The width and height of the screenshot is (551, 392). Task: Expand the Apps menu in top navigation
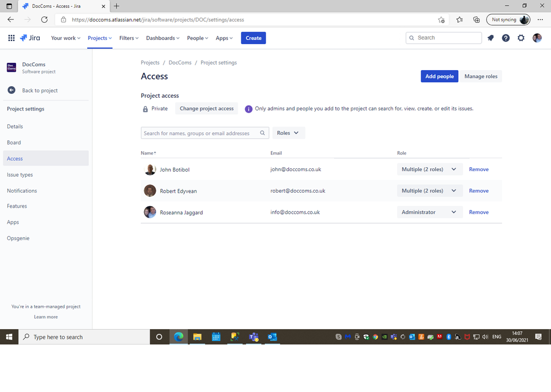[224, 38]
